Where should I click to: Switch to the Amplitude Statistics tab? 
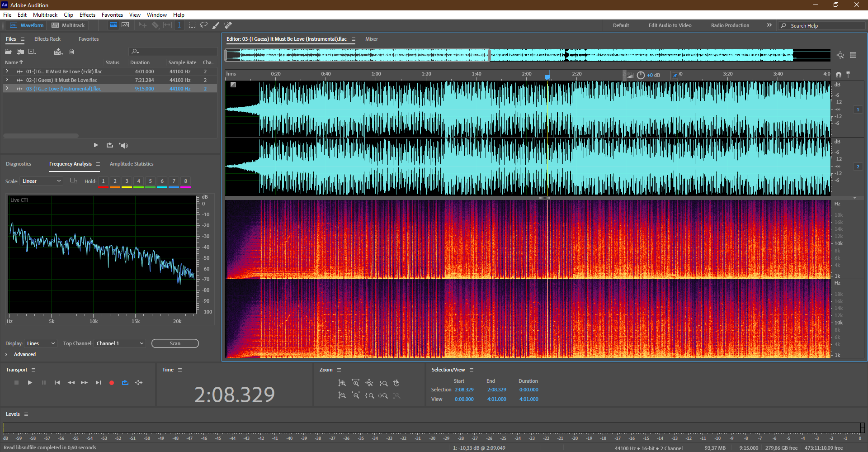[x=132, y=164]
